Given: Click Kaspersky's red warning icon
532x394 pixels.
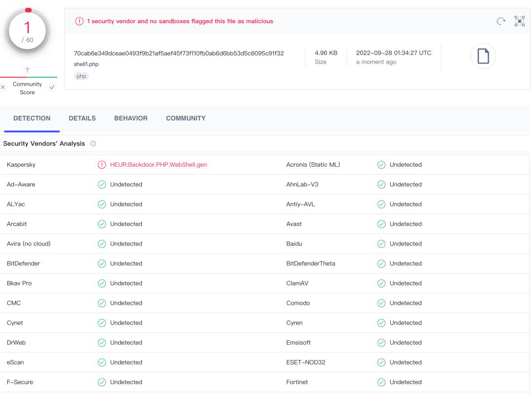Looking at the screenshot, I should (102, 165).
